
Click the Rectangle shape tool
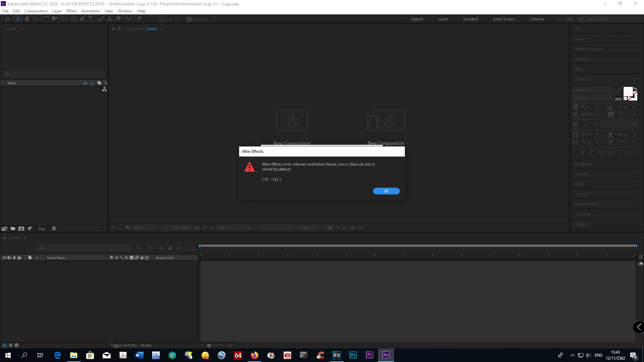click(x=73, y=19)
